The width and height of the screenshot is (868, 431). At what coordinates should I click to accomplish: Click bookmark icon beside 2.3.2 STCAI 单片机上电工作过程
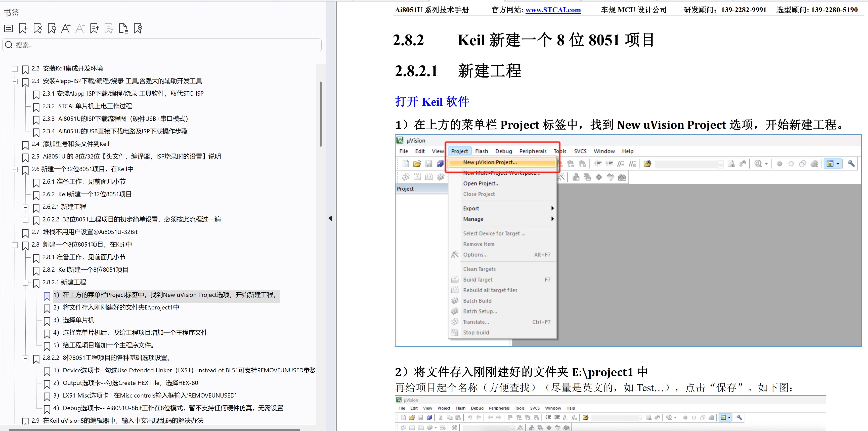pos(36,107)
